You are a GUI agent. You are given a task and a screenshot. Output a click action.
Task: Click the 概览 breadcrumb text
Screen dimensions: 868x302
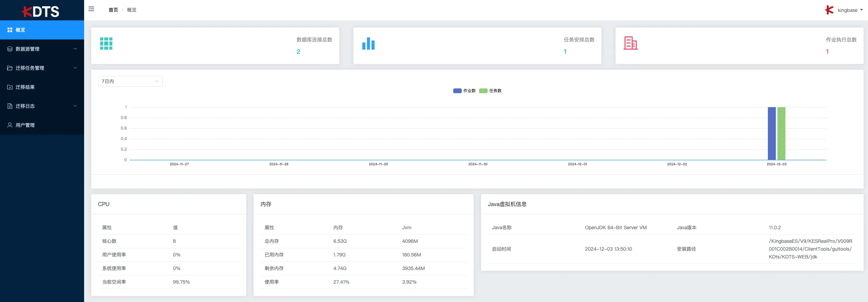click(x=132, y=10)
